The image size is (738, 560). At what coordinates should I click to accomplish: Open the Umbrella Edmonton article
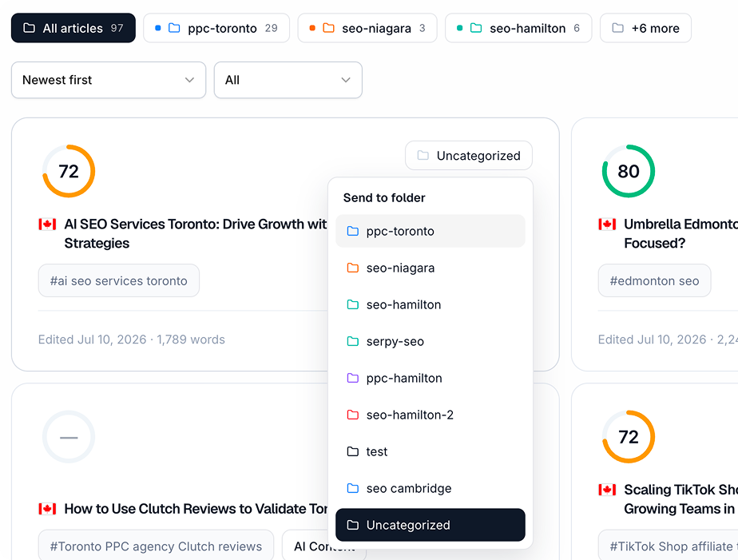[680, 233]
